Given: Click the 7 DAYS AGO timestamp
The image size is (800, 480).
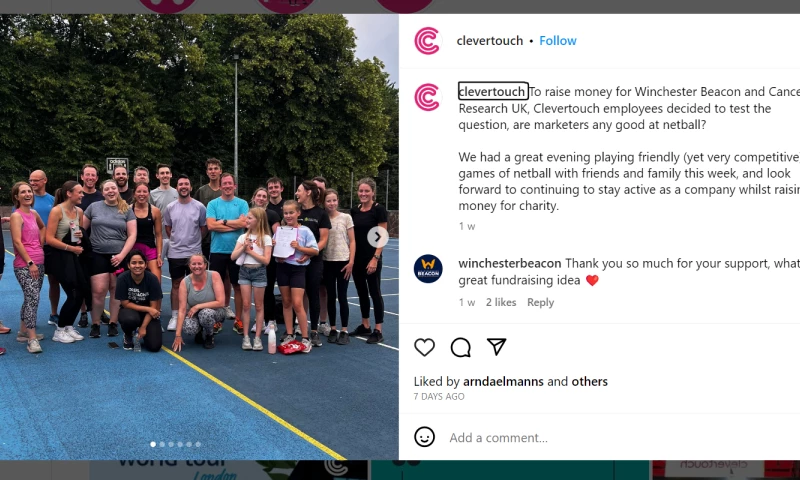Looking at the screenshot, I should (439, 396).
